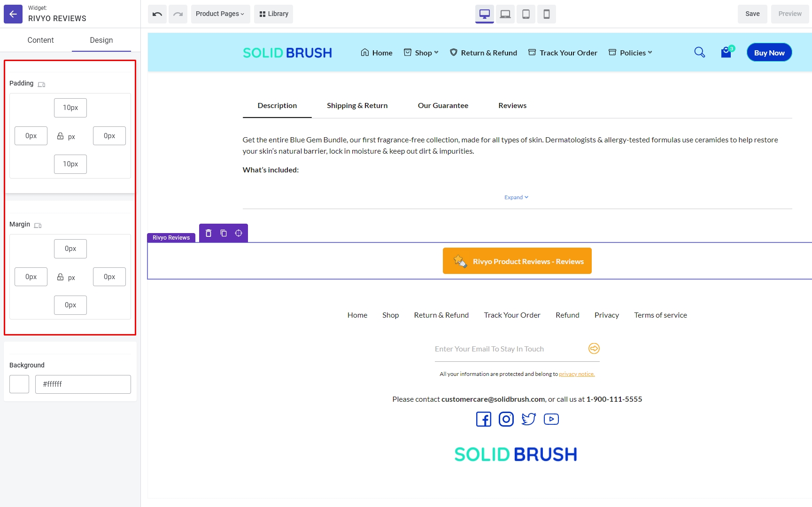Screen dimensions: 812x507
Task: Toggle the margin link lock
Action: tap(60, 277)
